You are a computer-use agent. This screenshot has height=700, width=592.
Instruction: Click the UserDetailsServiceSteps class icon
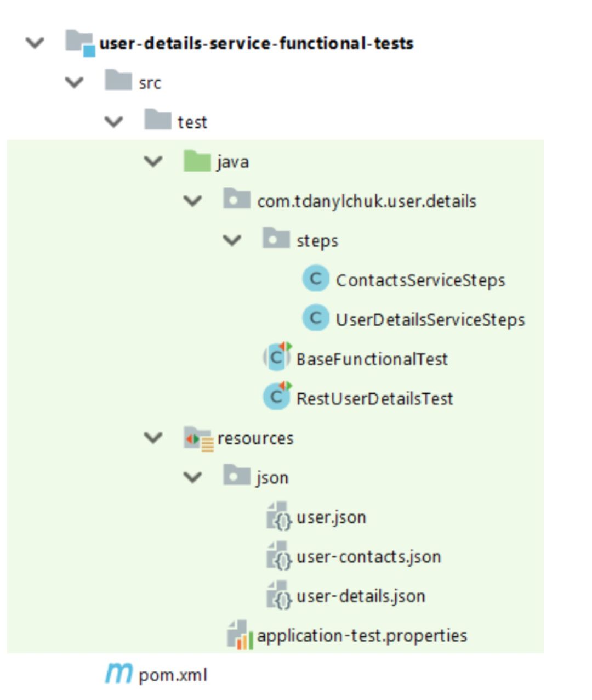316,318
